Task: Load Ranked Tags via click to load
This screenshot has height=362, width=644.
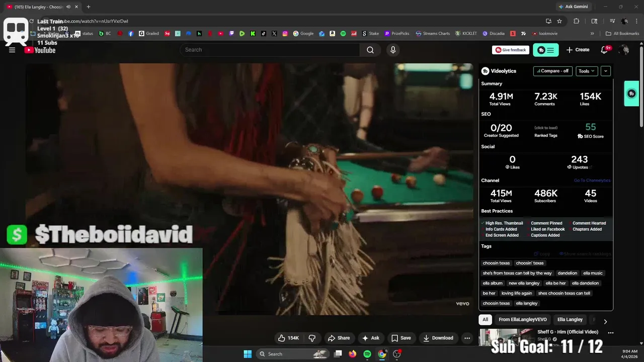Action: pos(546,128)
